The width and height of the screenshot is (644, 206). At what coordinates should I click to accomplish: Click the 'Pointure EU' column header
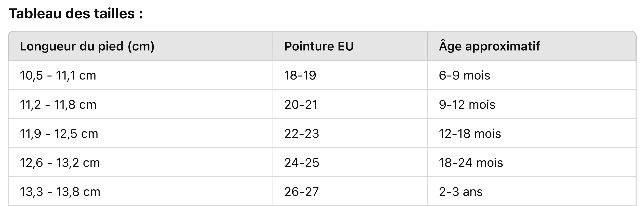350,46
